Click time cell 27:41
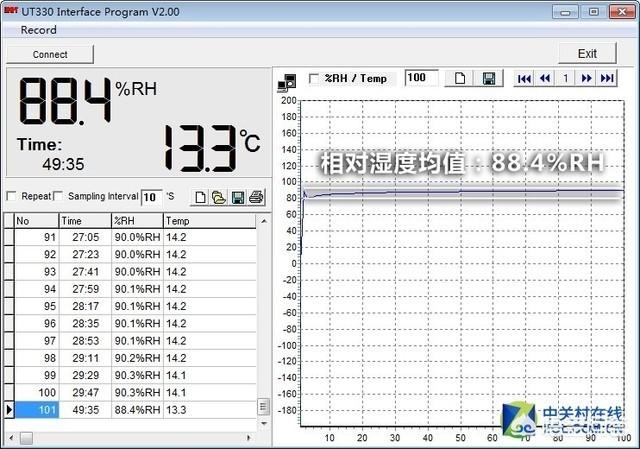 85,272
